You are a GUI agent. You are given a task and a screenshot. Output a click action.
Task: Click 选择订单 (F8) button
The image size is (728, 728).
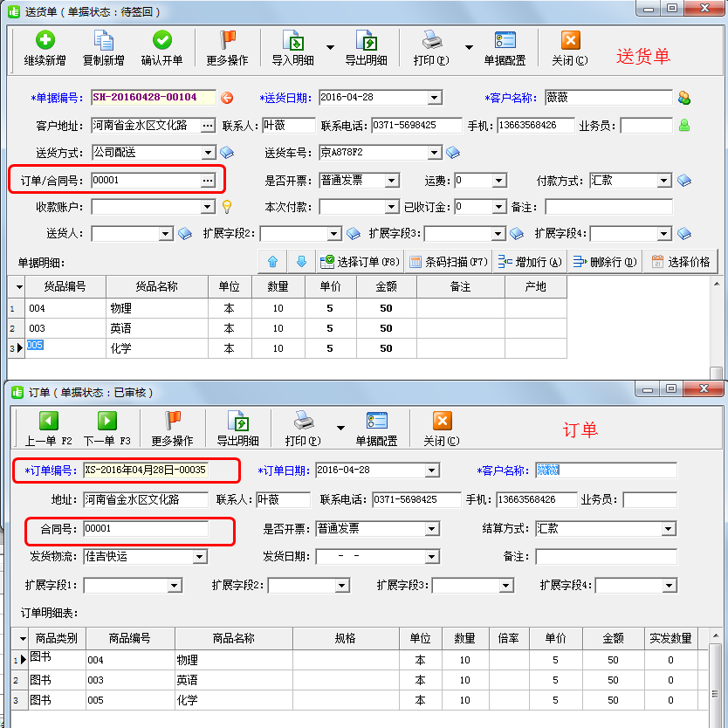[x=360, y=262]
